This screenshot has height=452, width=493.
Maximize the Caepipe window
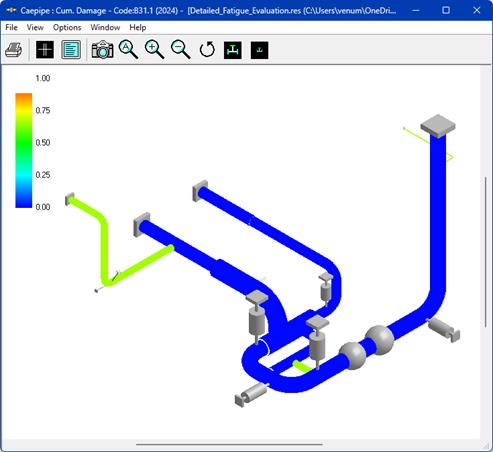[446, 10]
